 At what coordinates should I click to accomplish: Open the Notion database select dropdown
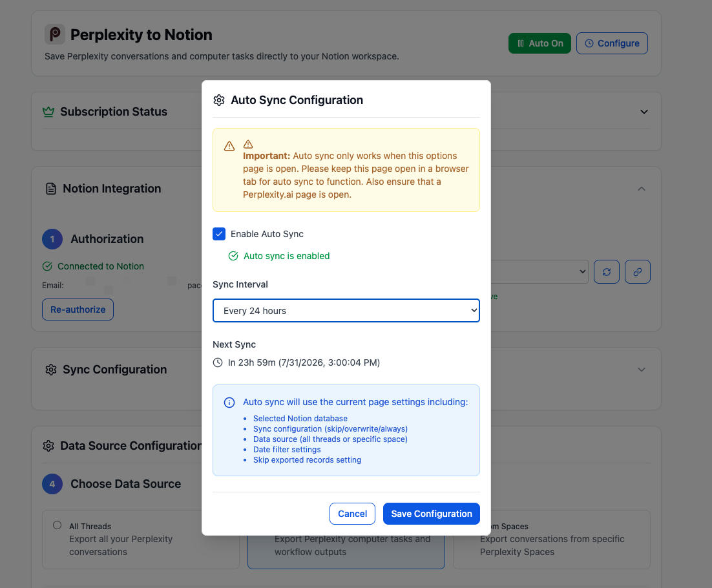pyautogui.click(x=539, y=272)
